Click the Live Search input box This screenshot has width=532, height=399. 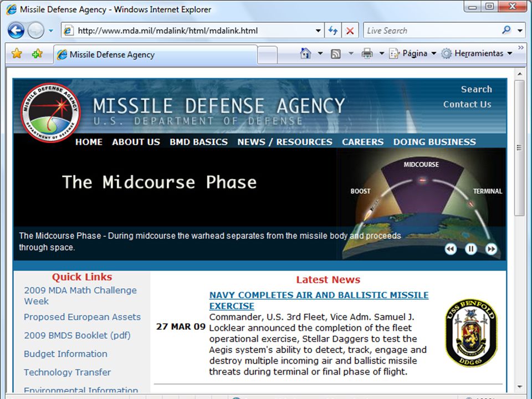(x=432, y=31)
